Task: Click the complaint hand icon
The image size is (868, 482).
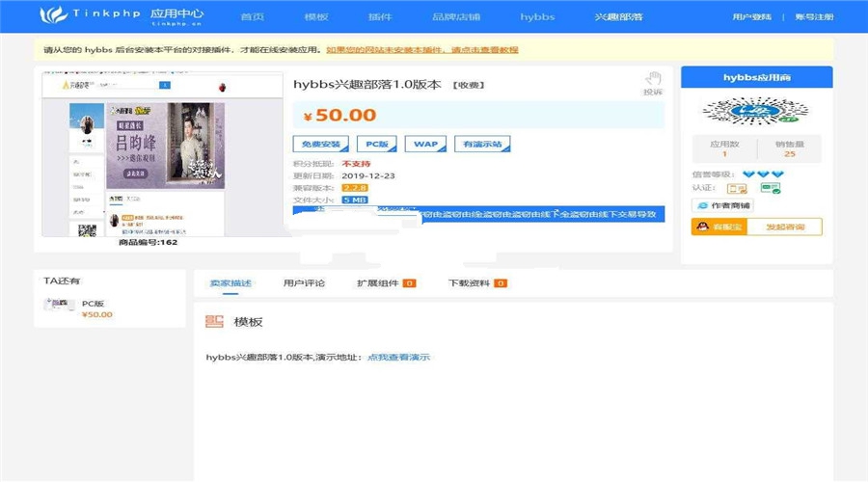Action: [x=653, y=79]
